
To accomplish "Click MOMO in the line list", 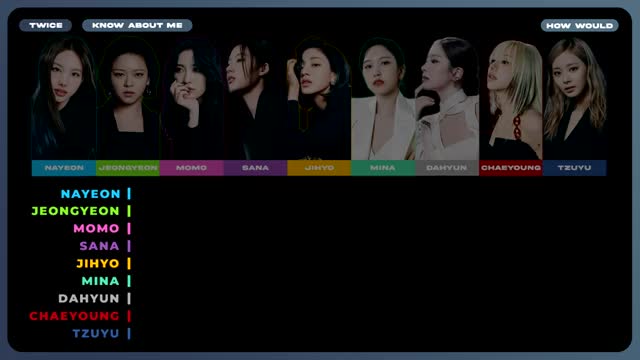I will coord(96,229).
